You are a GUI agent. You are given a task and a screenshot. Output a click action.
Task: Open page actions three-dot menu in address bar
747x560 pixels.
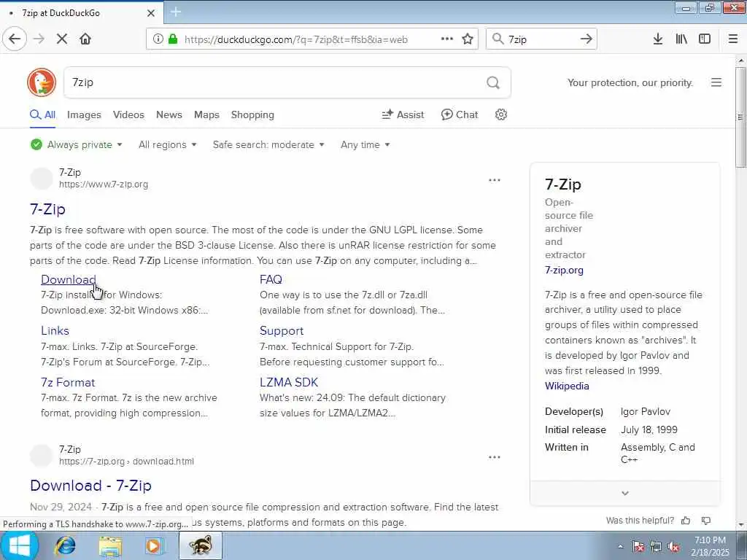click(x=447, y=39)
